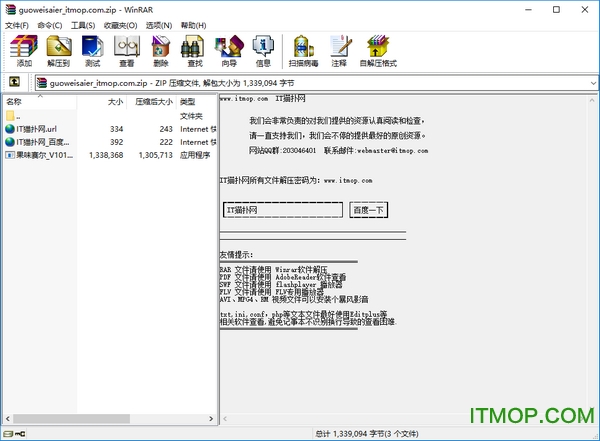
Task: Open the Tools (工具) menu
Action: (83, 25)
